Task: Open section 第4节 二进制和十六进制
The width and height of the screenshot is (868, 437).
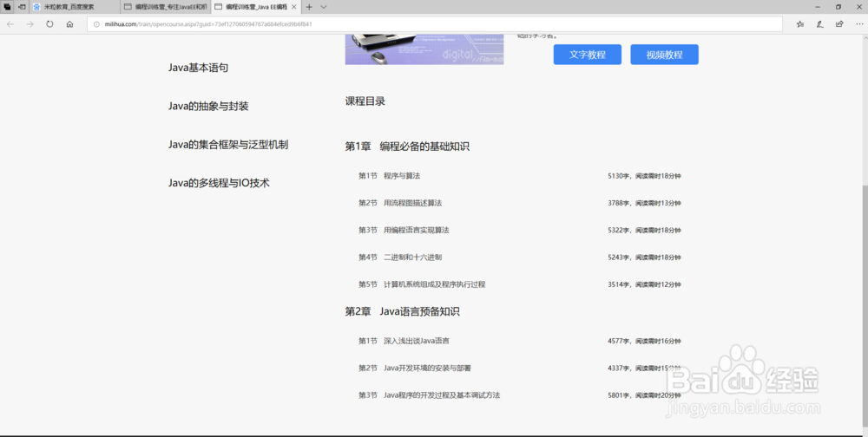Action: pyautogui.click(x=399, y=258)
